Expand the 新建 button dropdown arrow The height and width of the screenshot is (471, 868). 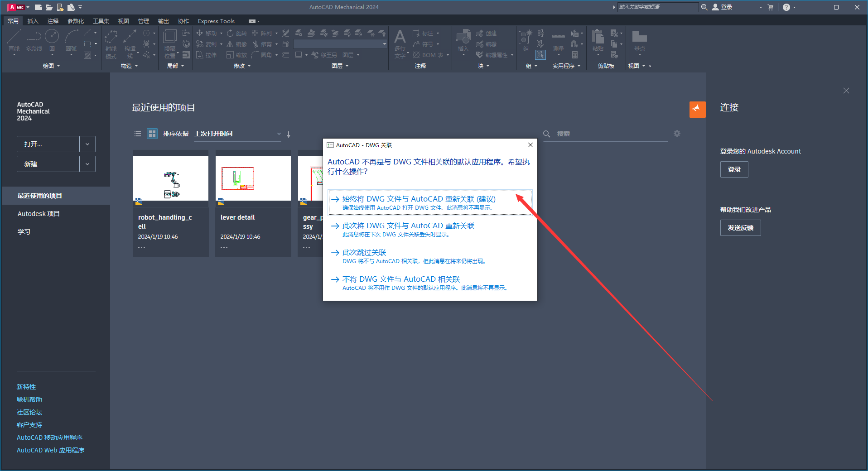tap(87, 163)
